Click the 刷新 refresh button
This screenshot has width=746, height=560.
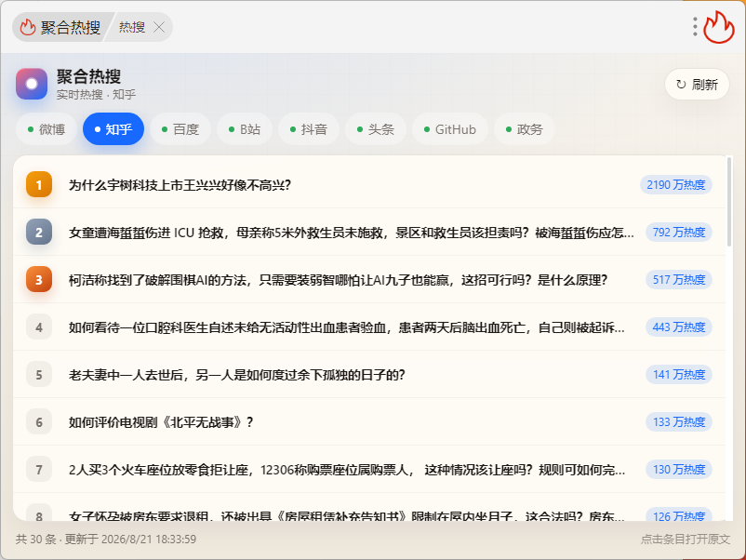[697, 85]
